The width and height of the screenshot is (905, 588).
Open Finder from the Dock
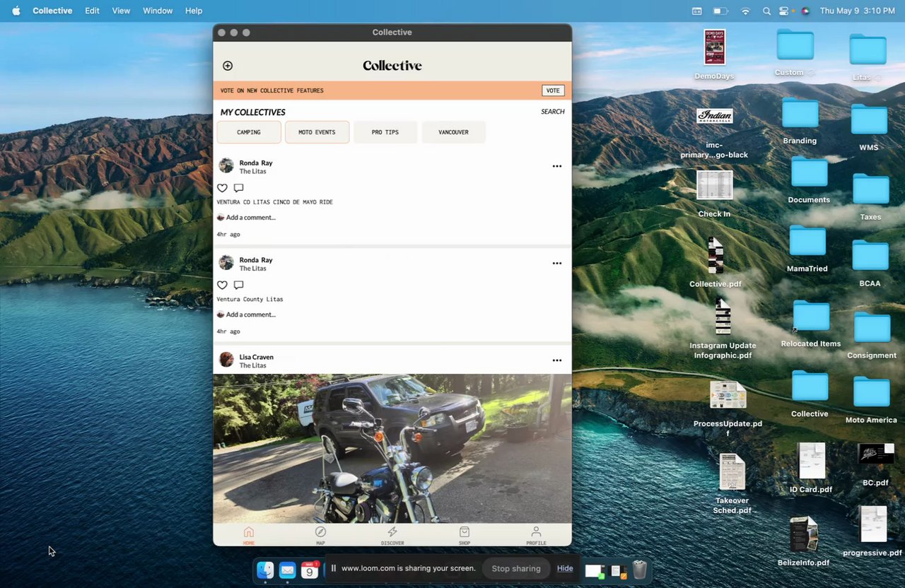click(x=265, y=570)
